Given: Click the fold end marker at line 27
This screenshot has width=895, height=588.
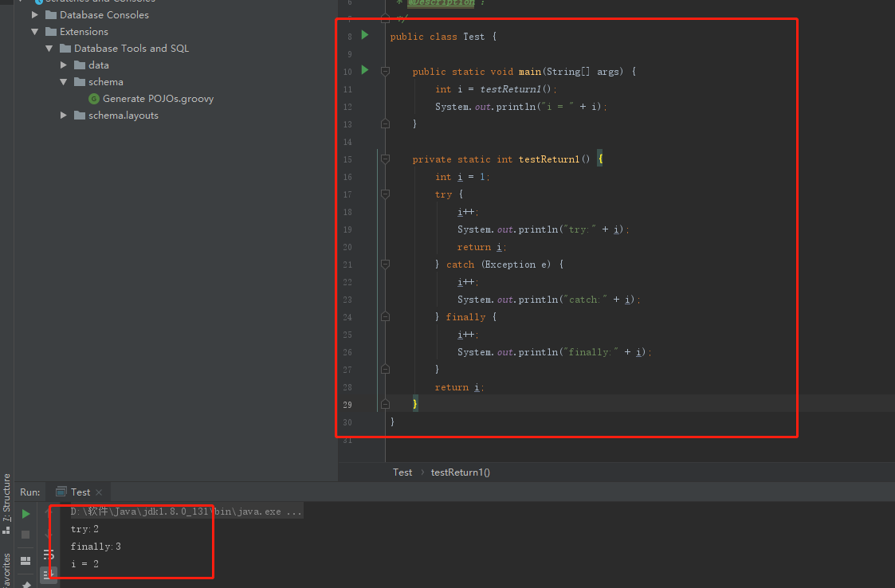Looking at the screenshot, I should tap(385, 370).
